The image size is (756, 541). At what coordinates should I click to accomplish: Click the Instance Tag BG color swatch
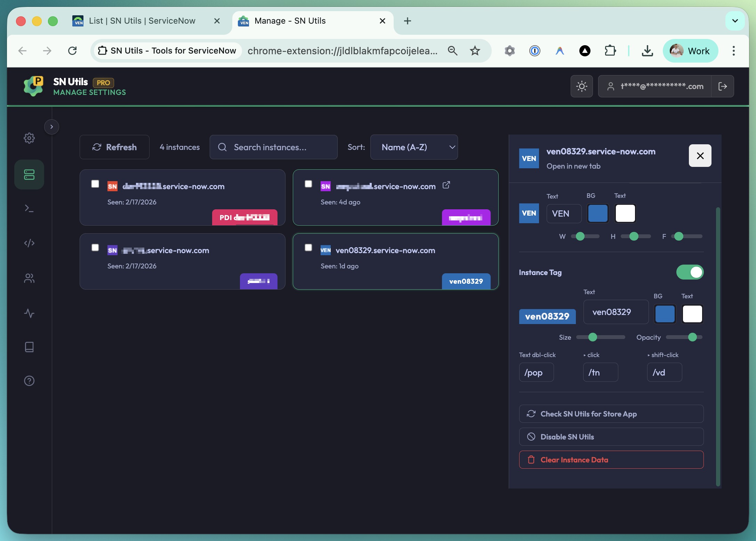tap(665, 314)
